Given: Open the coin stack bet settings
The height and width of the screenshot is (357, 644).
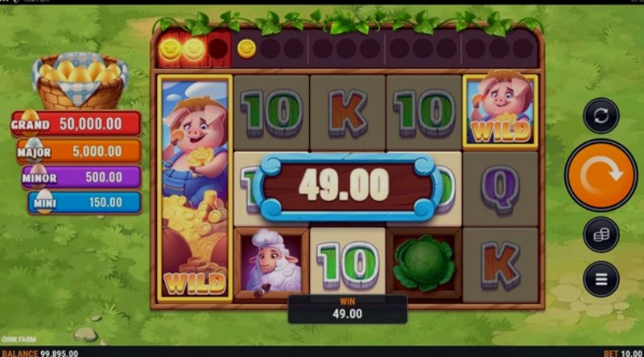Looking at the screenshot, I should click(x=601, y=235).
